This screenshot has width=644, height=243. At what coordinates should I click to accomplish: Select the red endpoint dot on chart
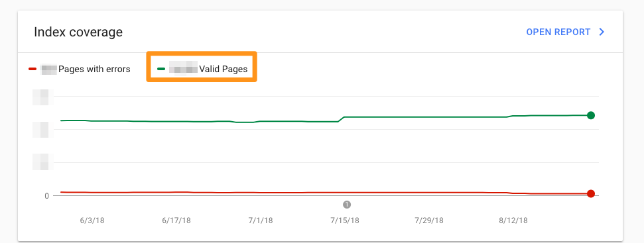click(x=590, y=193)
